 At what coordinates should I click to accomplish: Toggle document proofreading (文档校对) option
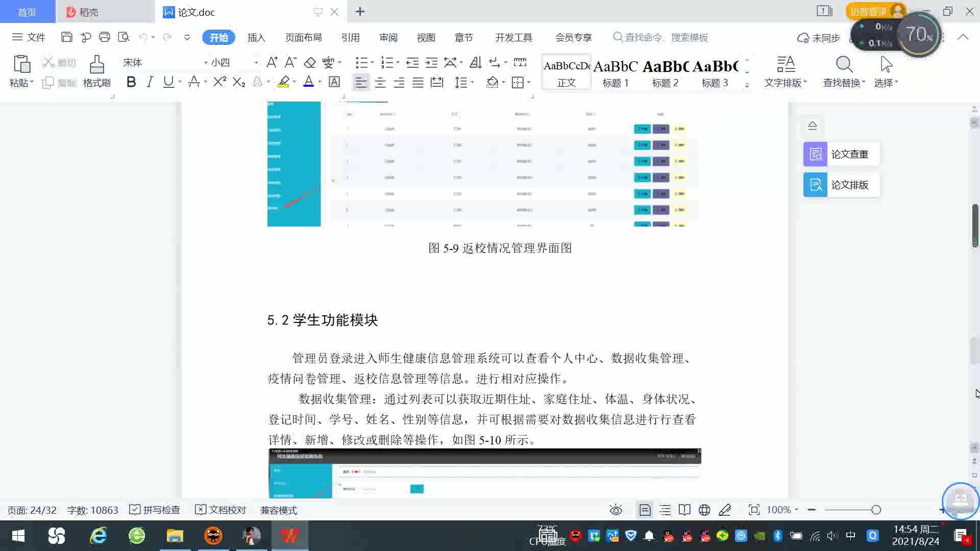click(220, 510)
